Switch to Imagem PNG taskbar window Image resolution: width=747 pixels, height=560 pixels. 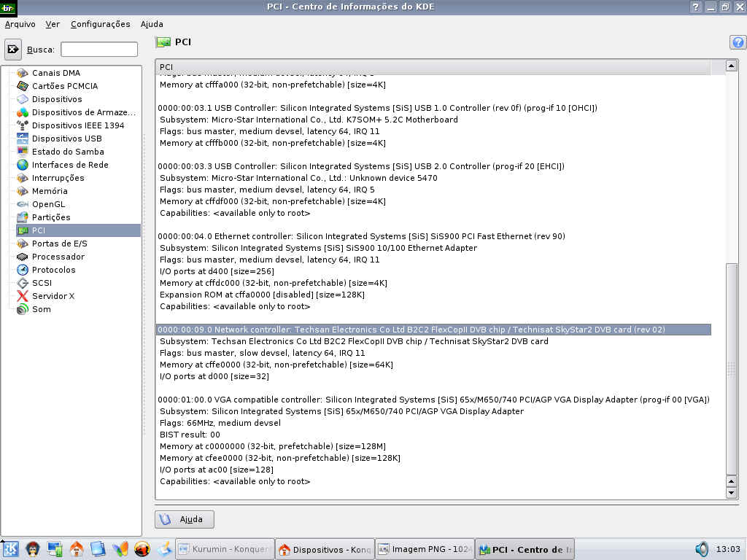pos(425,549)
